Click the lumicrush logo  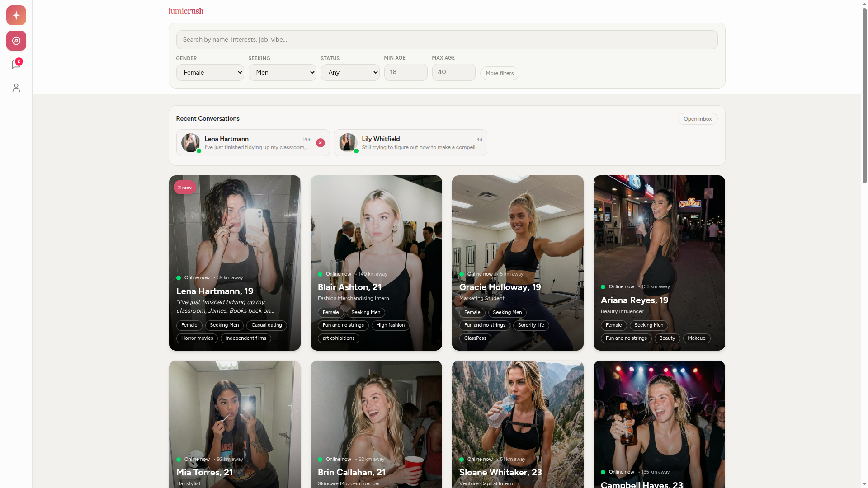click(186, 11)
